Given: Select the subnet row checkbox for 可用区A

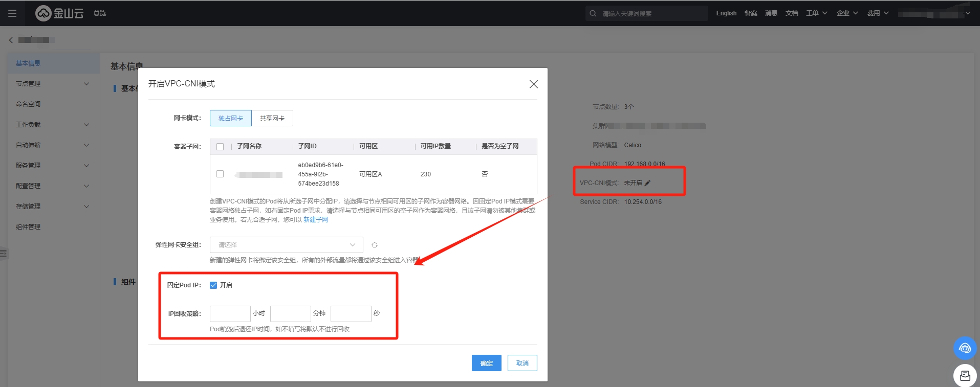Looking at the screenshot, I should (x=220, y=174).
